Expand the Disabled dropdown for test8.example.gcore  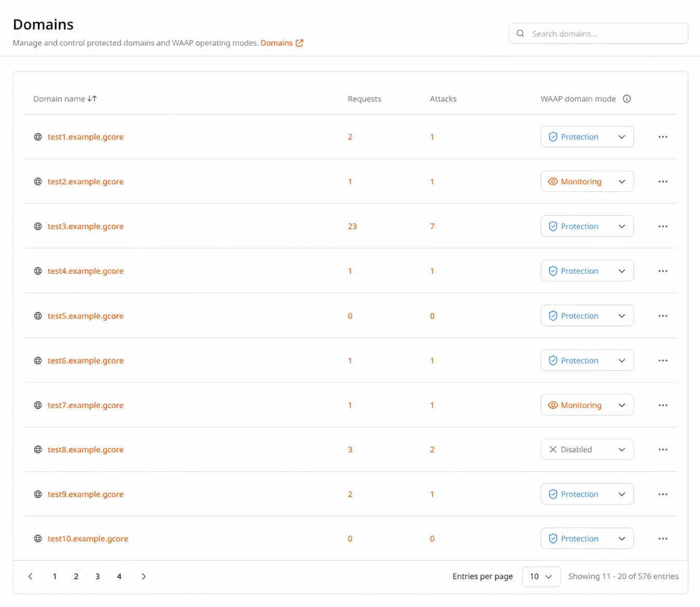point(587,450)
